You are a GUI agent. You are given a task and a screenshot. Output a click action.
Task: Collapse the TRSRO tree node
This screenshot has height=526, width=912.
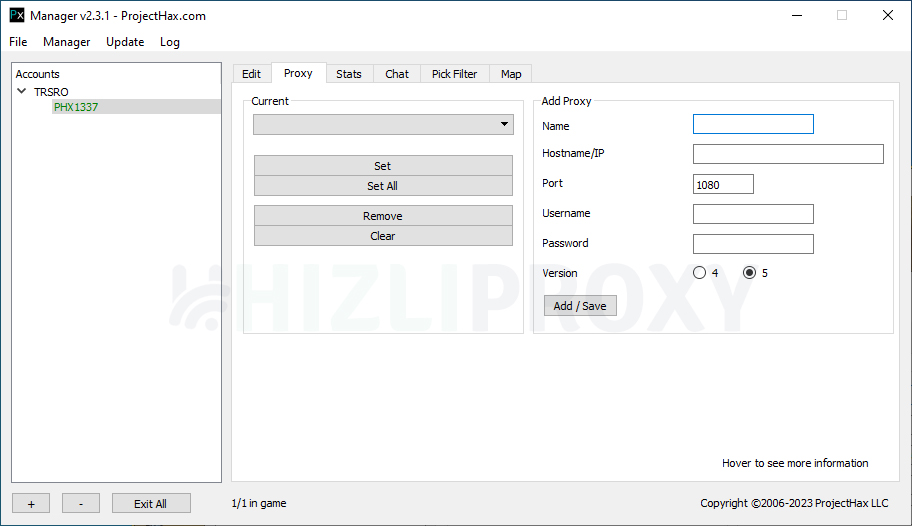(22, 92)
